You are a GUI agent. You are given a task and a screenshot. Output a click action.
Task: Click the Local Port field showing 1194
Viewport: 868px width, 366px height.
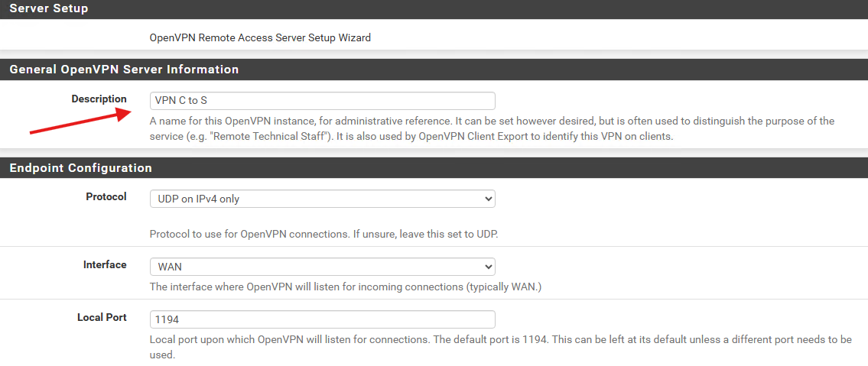(322, 319)
